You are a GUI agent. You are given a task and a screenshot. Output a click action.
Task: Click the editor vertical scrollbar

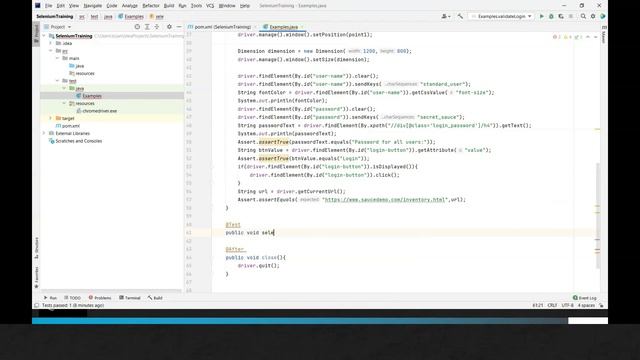pos(598,216)
